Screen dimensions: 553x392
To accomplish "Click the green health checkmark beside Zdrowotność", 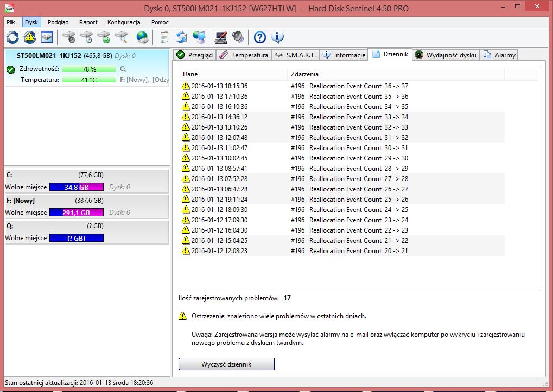I will (10, 69).
